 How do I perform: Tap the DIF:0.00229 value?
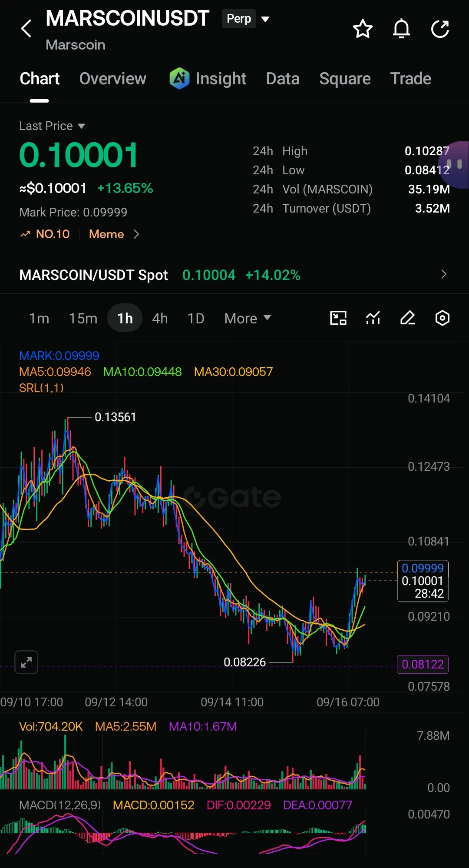point(238,805)
